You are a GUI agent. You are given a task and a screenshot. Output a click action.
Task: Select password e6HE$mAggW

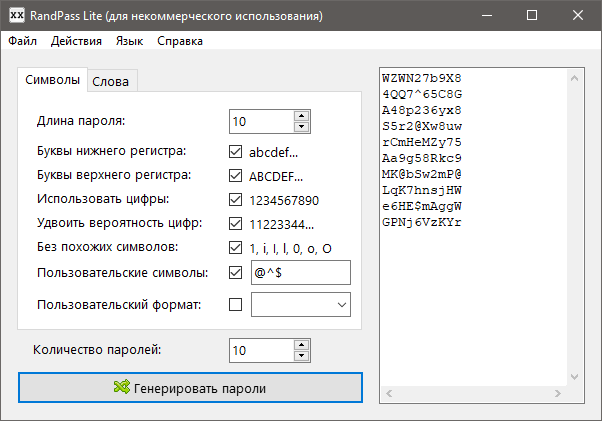[422, 206]
